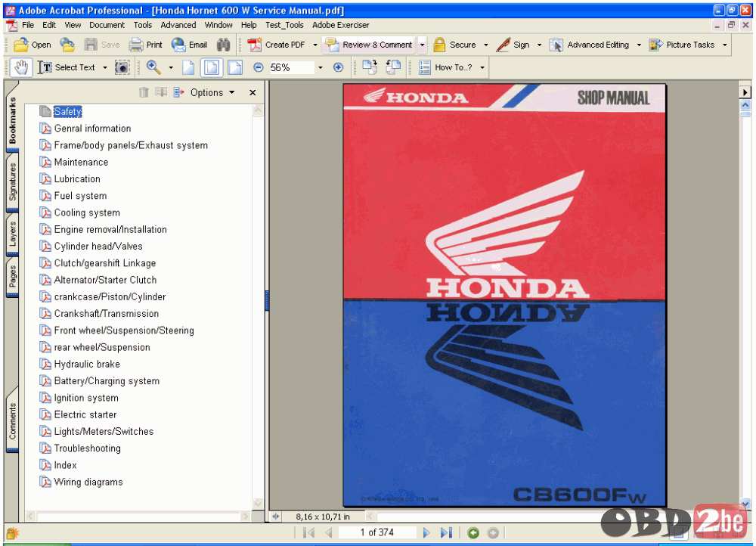756x546 pixels.
Task: Close the Bookmarks panel
Action: [x=253, y=92]
